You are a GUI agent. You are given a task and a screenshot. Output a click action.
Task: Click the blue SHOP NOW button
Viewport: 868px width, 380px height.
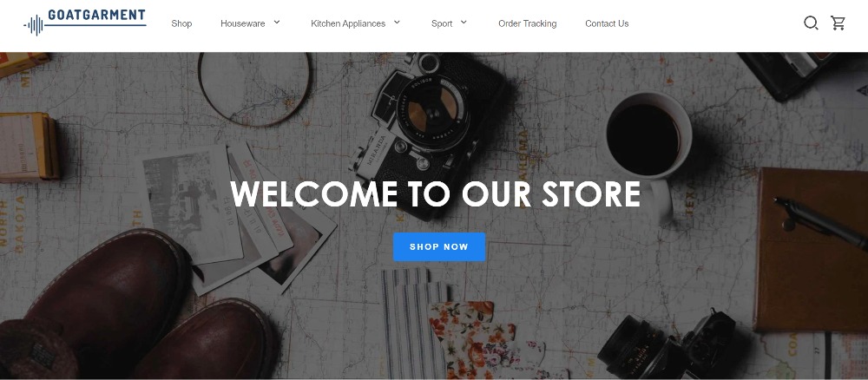pyautogui.click(x=439, y=246)
